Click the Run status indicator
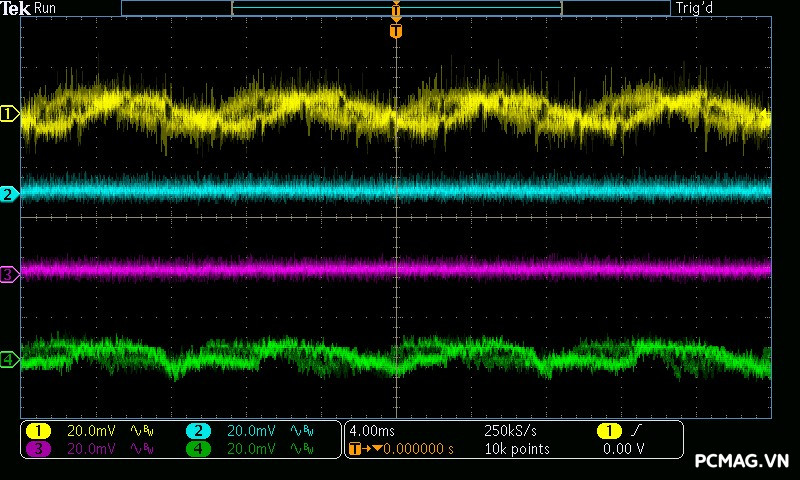800x480 pixels. click(46, 8)
